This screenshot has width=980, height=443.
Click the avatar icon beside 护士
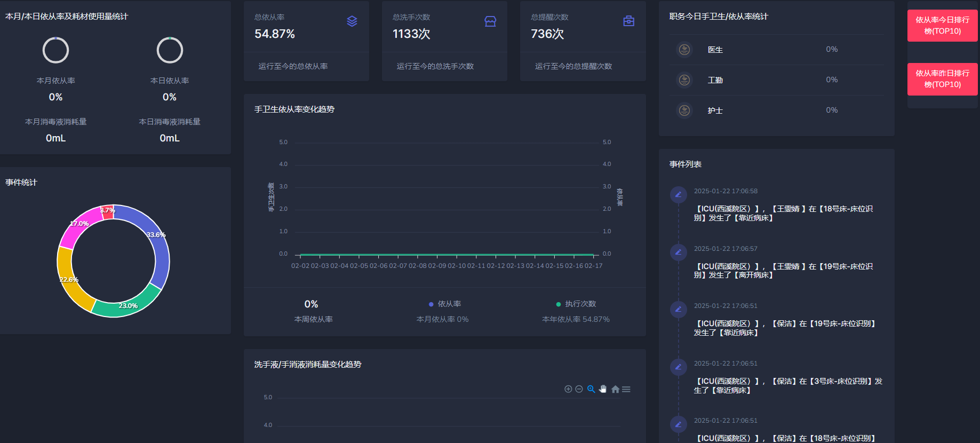click(x=684, y=110)
